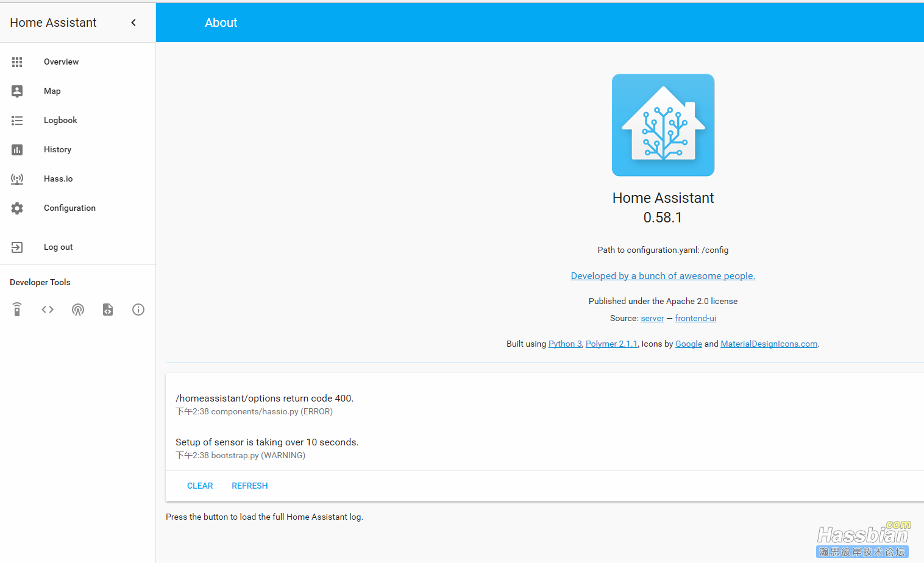
Task: Open the Logbook menu item
Action: point(78,121)
